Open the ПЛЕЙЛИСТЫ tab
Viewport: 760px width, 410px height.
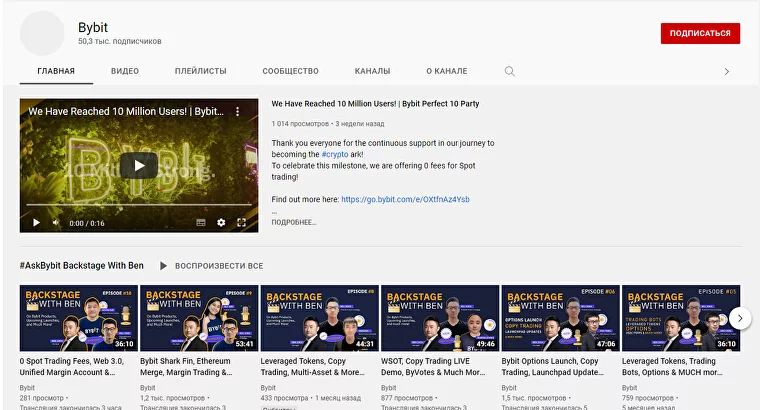(200, 71)
